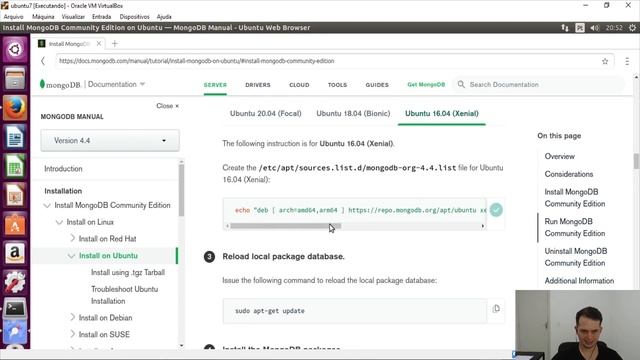This screenshot has width=640, height=360.
Task: Open VirtualBox Máquina menu
Action: [43, 17]
